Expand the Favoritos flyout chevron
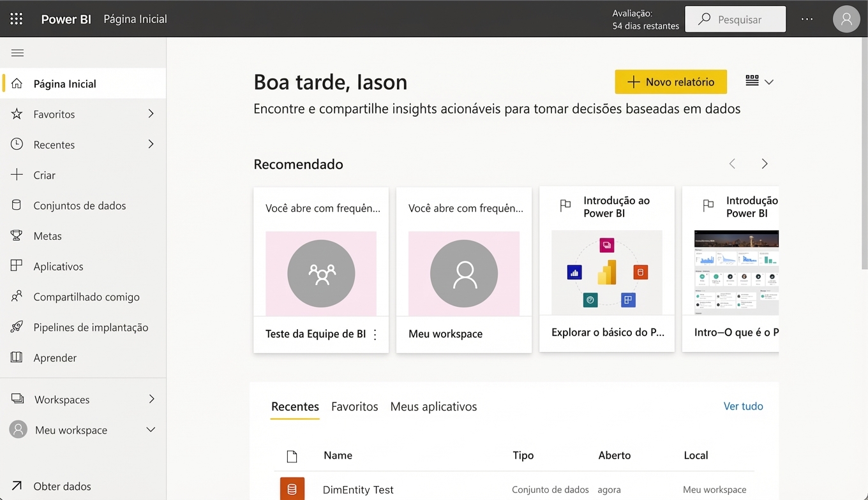 point(151,114)
